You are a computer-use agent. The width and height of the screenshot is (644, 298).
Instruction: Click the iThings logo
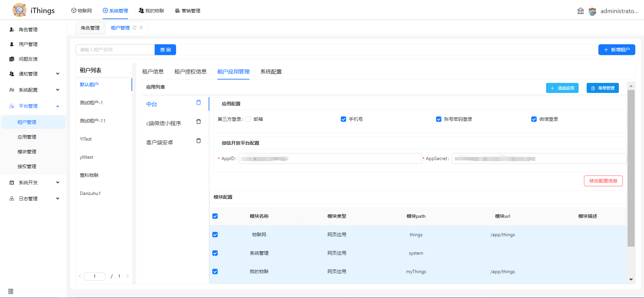tap(19, 10)
